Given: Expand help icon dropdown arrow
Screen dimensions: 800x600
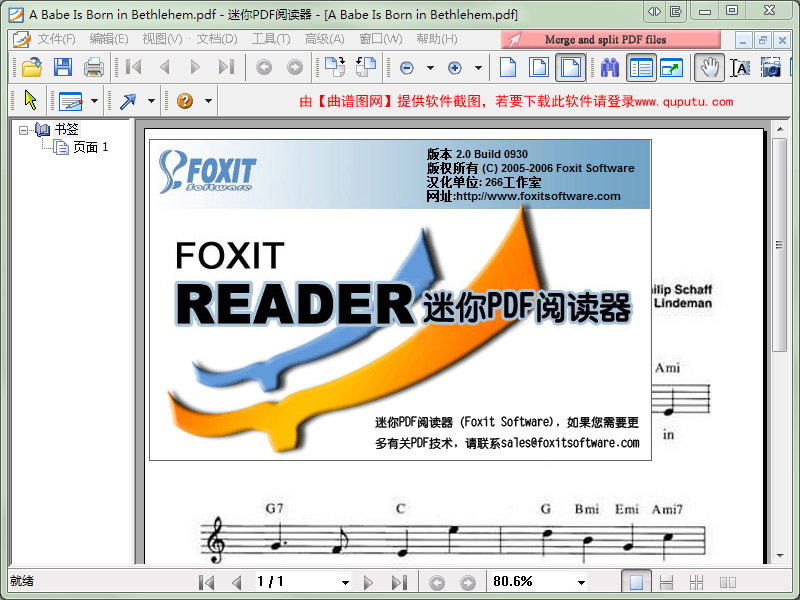Looking at the screenshot, I should pyautogui.click(x=208, y=101).
